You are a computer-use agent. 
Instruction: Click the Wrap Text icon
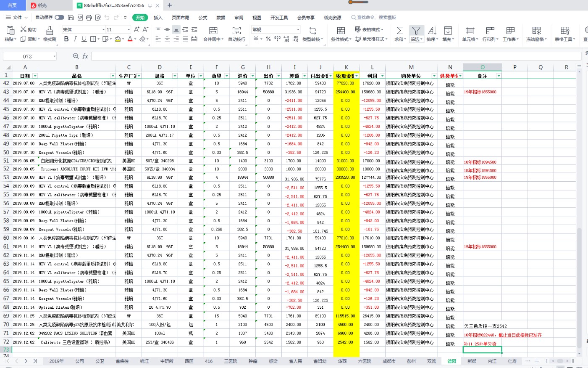[x=236, y=31]
